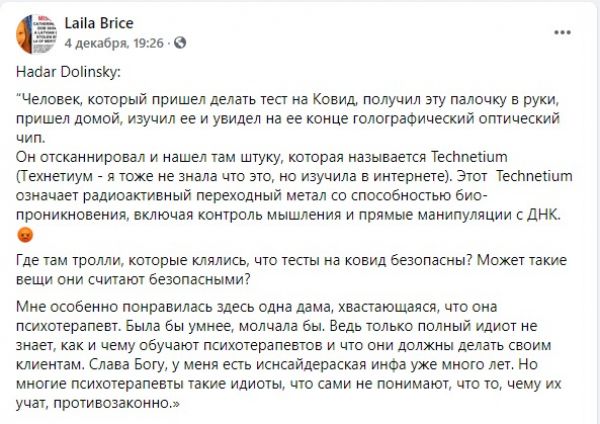The width and height of the screenshot is (600, 424).
Task: Click the parenthesized word Технетиум
Action: pyautogui.click(x=55, y=176)
